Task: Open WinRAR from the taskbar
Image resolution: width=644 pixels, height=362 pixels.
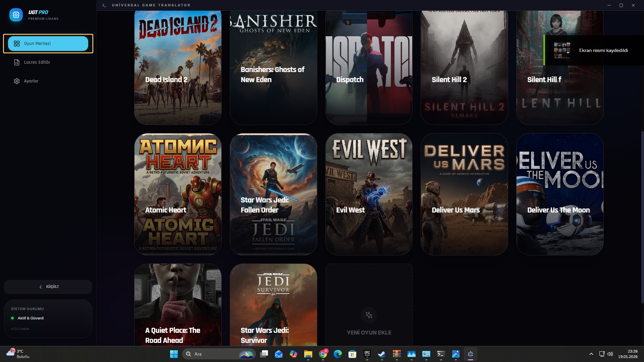Action: click(x=397, y=354)
